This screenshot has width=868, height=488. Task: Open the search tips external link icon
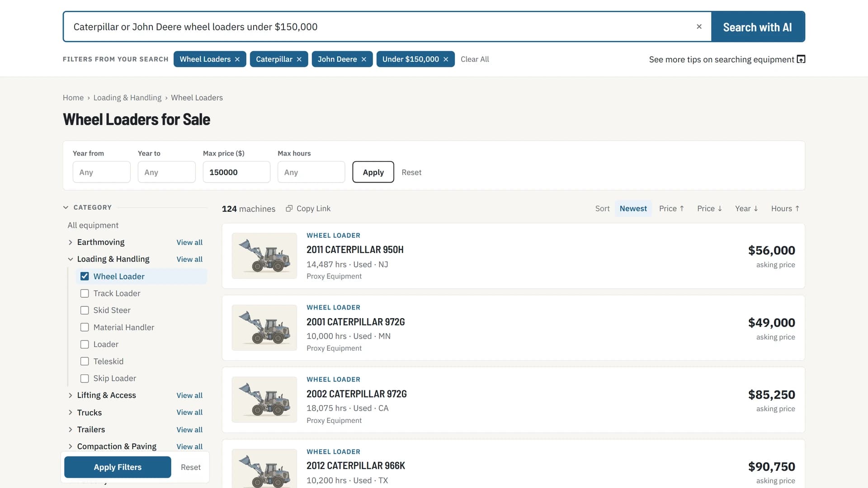801,59
